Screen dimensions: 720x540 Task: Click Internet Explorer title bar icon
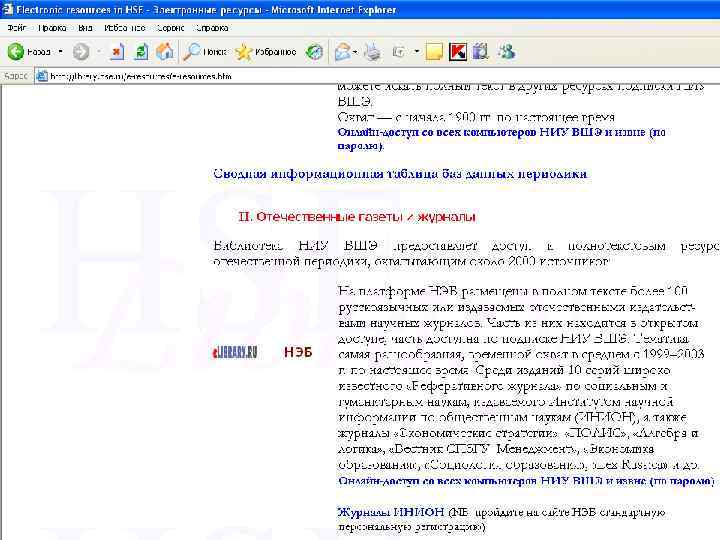point(7,10)
